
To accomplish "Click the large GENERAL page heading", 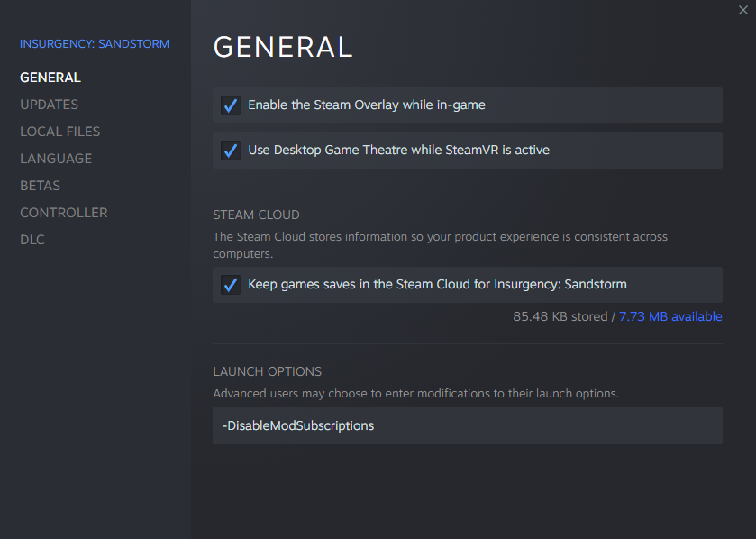I will click(282, 47).
